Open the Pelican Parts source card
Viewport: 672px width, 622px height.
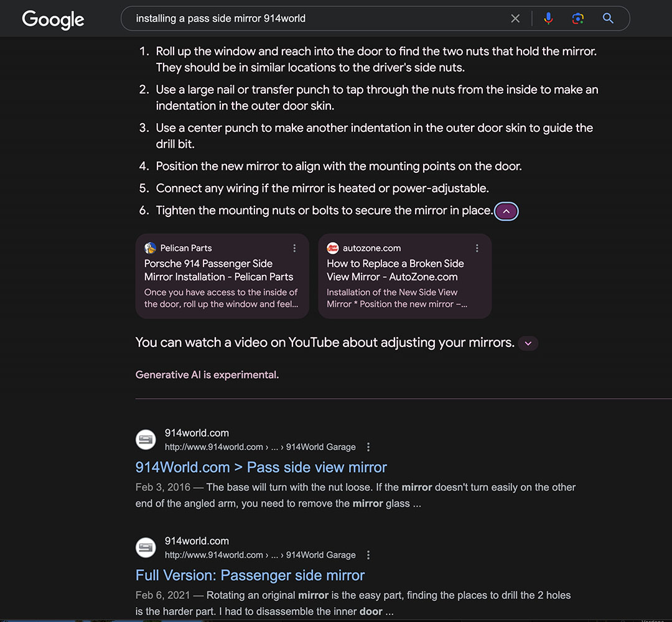222,276
